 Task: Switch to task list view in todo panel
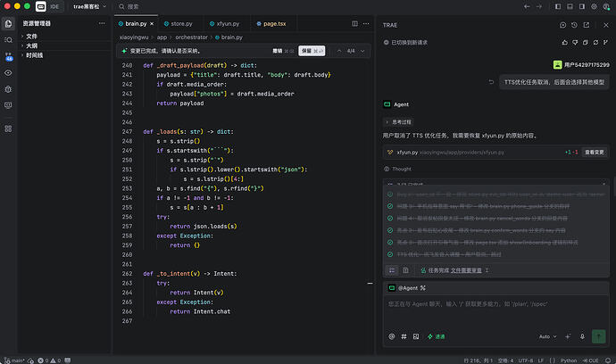392,270
